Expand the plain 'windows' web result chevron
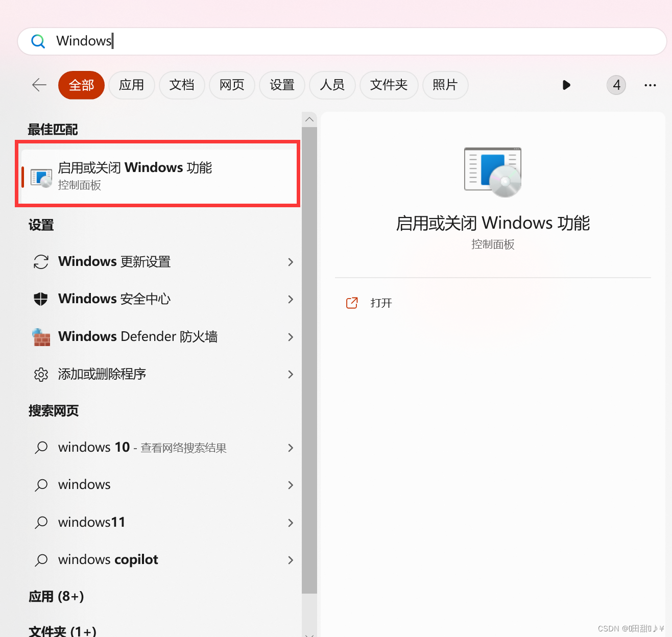Viewport: 672px width, 637px height. (291, 485)
